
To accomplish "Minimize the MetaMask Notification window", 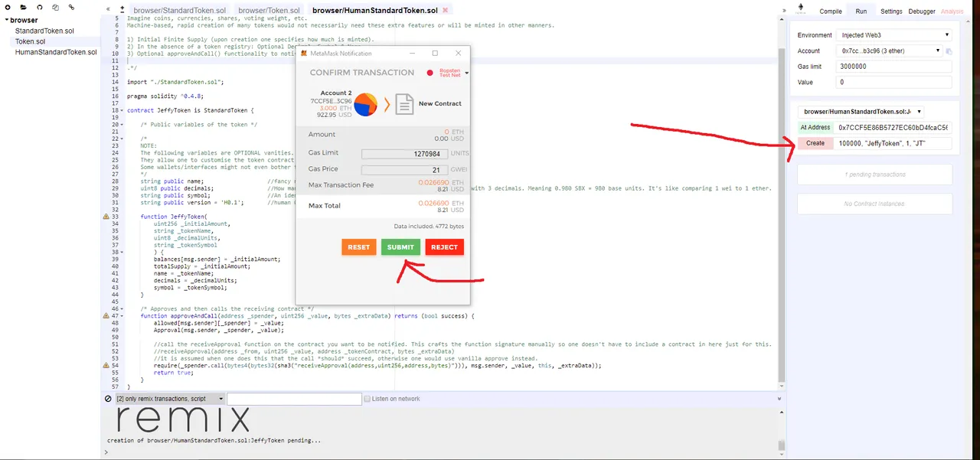I will pos(414,54).
